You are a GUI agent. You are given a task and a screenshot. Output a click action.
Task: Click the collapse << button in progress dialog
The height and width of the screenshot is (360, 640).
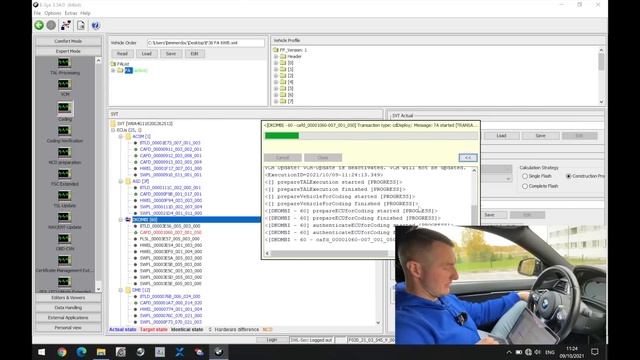[x=468, y=158]
